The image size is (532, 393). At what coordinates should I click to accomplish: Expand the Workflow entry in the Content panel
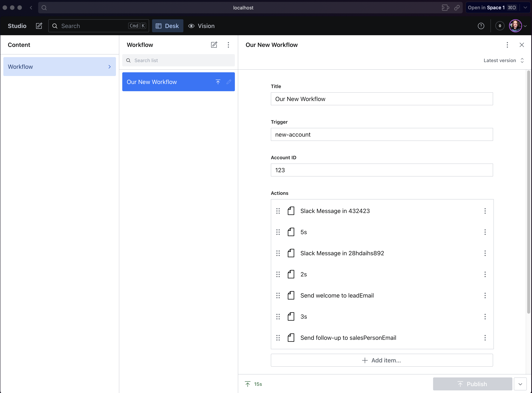(x=109, y=67)
